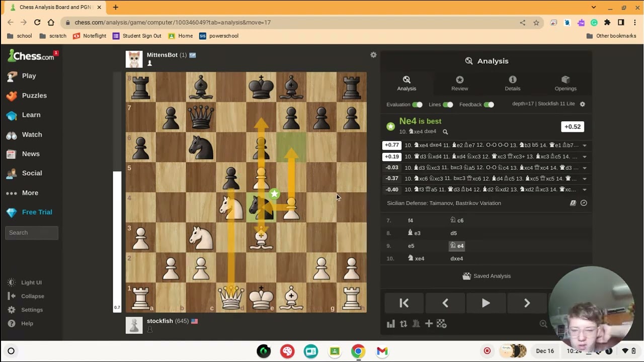Expand the +0.77 engine line
The height and width of the screenshot is (362, 644).
584,145
